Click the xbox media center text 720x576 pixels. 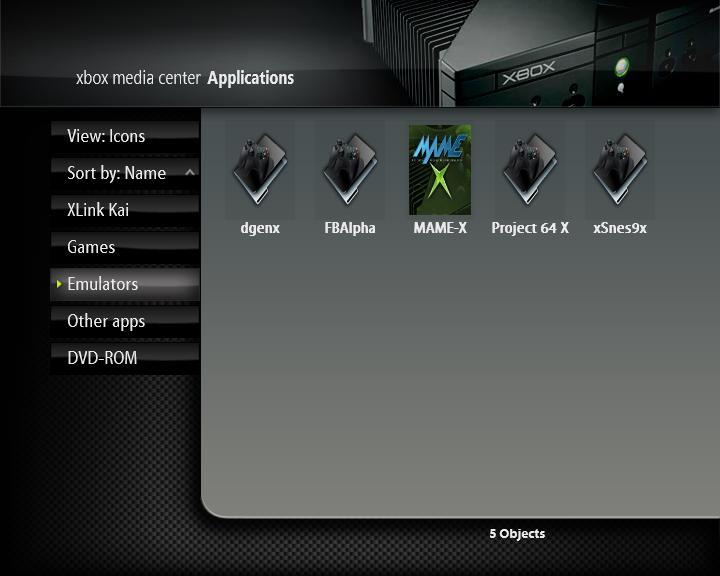139,78
